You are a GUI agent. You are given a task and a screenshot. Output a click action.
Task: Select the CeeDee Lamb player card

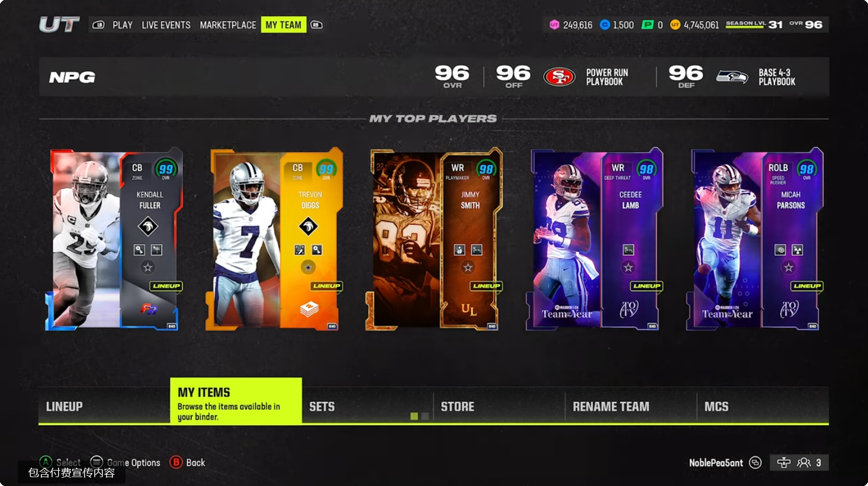point(594,239)
